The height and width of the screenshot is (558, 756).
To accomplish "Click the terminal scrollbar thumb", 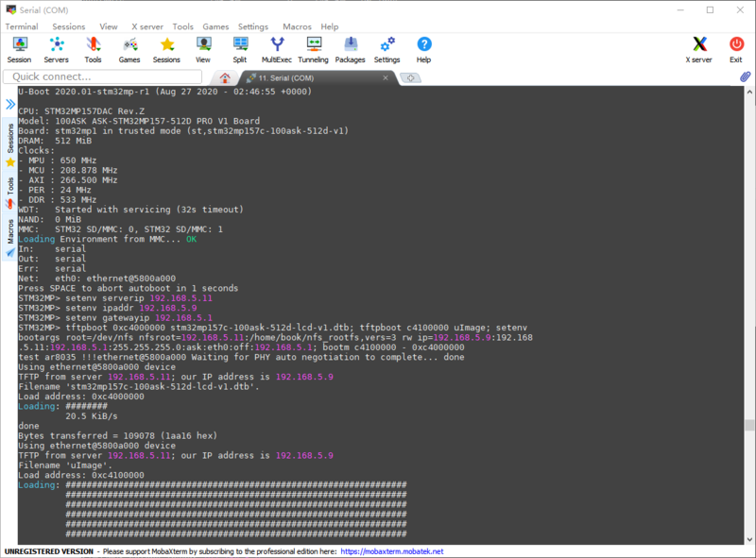I will (749, 425).
